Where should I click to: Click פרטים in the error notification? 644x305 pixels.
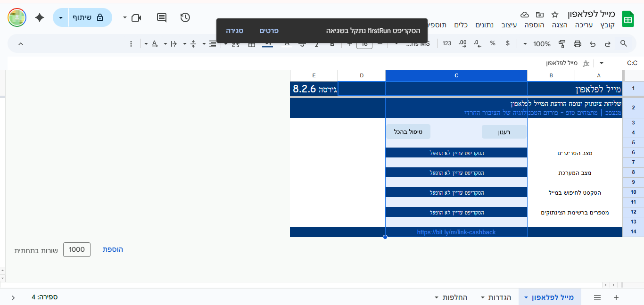click(269, 31)
